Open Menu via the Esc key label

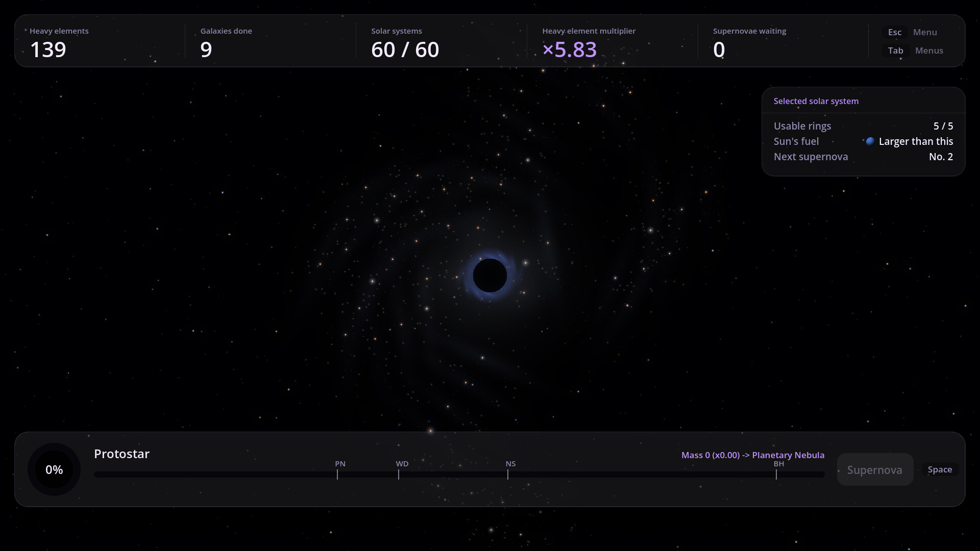pyautogui.click(x=895, y=32)
